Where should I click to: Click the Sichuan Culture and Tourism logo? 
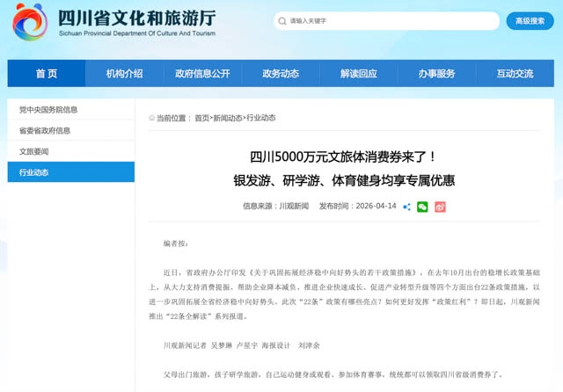point(30,22)
